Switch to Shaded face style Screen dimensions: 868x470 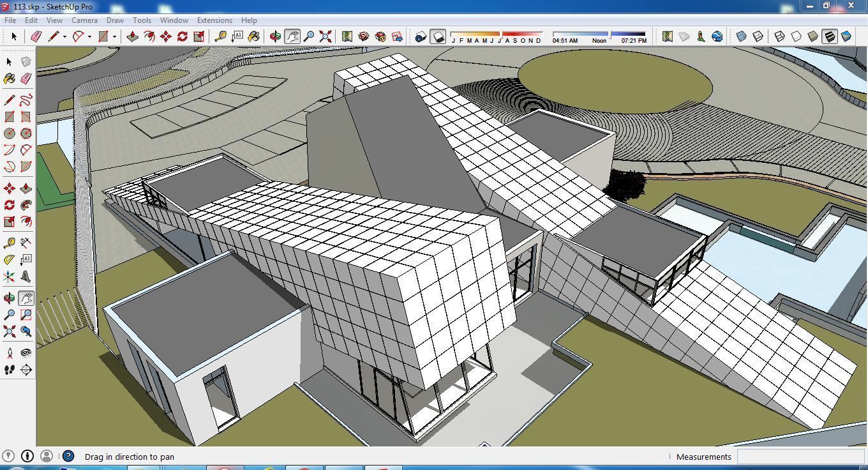pos(813,36)
